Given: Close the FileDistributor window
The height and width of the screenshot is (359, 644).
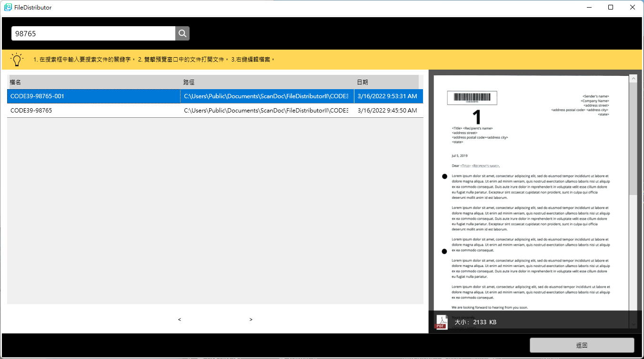Looking at the screenshot, I should pyautogui.click(x=633, y=8).
